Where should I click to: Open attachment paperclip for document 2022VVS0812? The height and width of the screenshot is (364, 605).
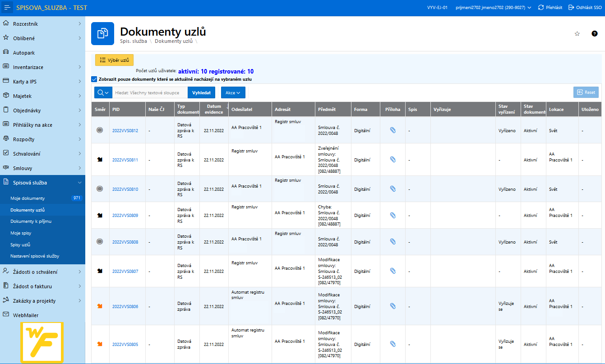tap(393, 130)
